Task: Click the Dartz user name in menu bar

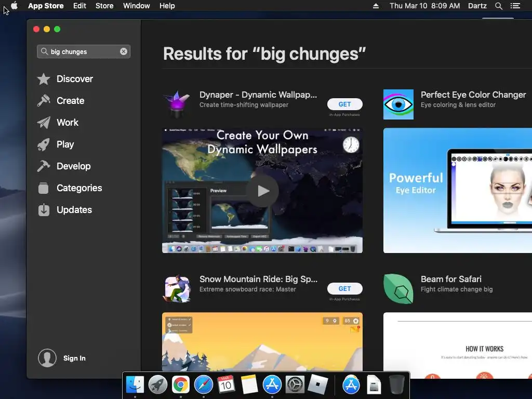Action: click(x=477, y=6)
